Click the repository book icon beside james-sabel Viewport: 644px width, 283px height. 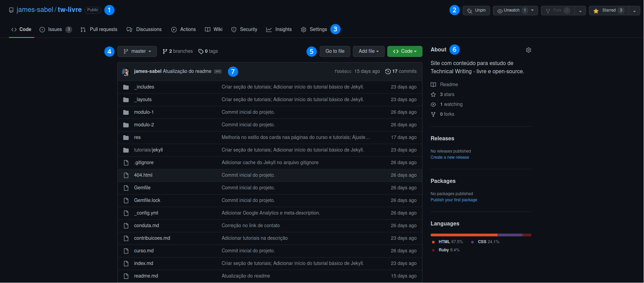click(11, 10)
